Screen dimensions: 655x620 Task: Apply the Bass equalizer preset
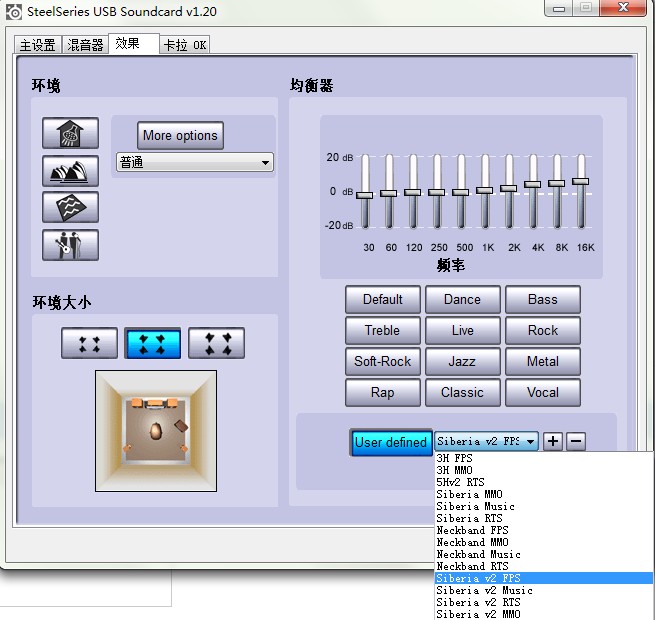pos(543,300)
